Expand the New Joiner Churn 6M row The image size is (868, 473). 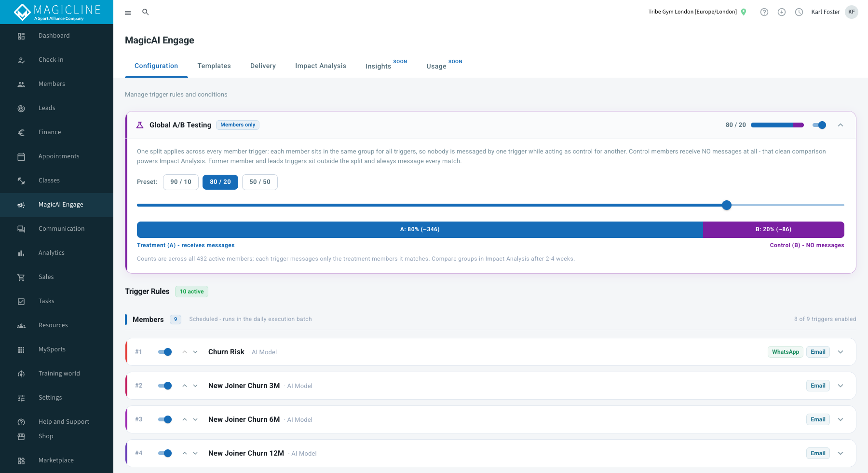[x=841, y=419]
